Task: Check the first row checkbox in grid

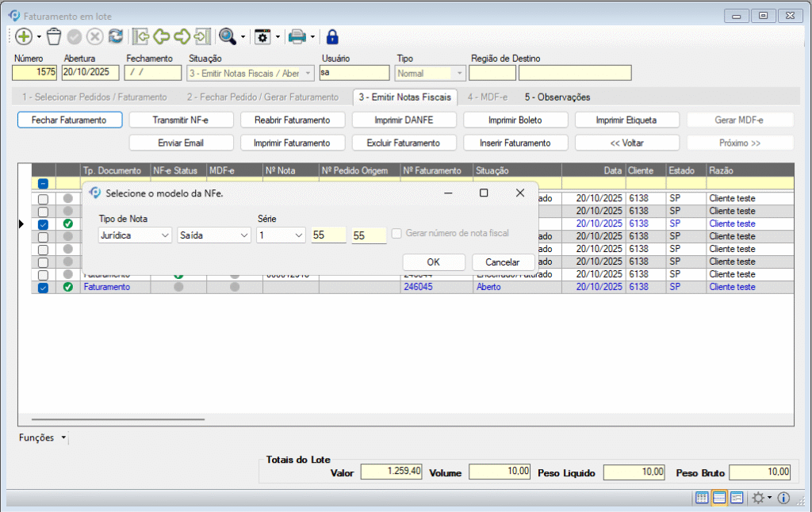Action: coord(43,199)
